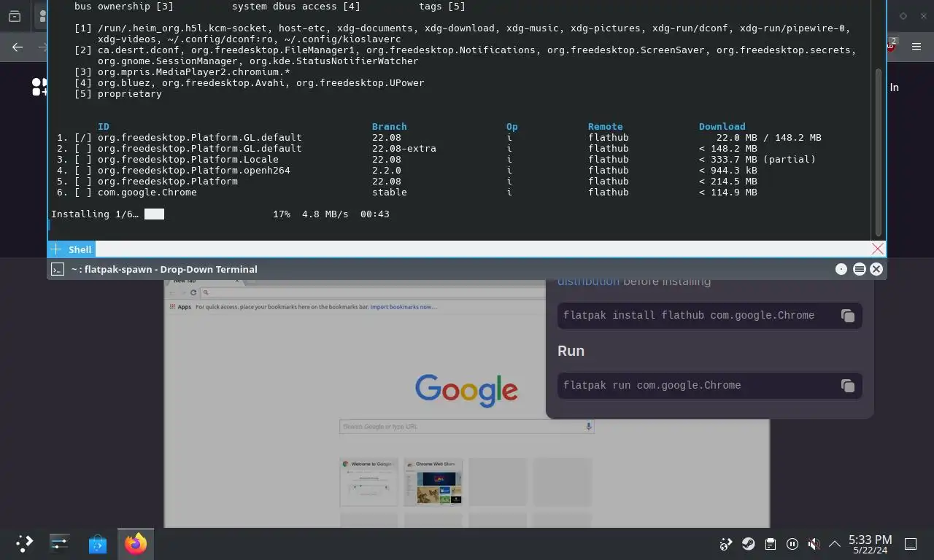934x560 pixels.
Task: Click the Branch column header
Action: (390, 127)
